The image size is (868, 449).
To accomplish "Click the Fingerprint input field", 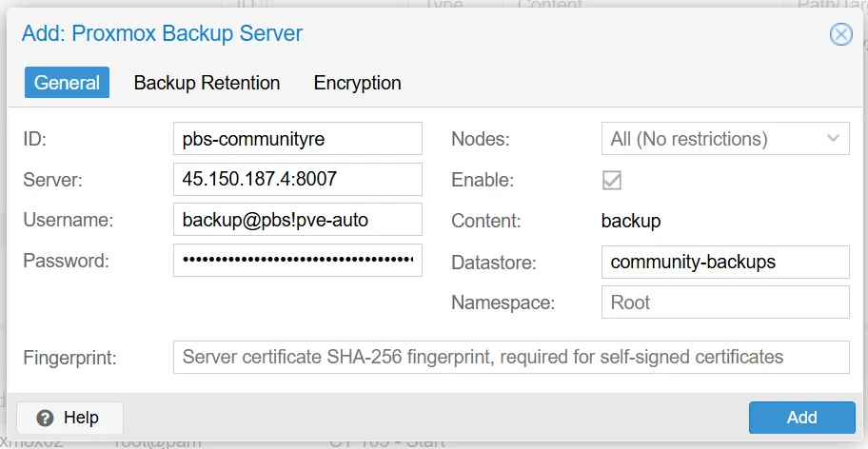I will click(511, 358).
